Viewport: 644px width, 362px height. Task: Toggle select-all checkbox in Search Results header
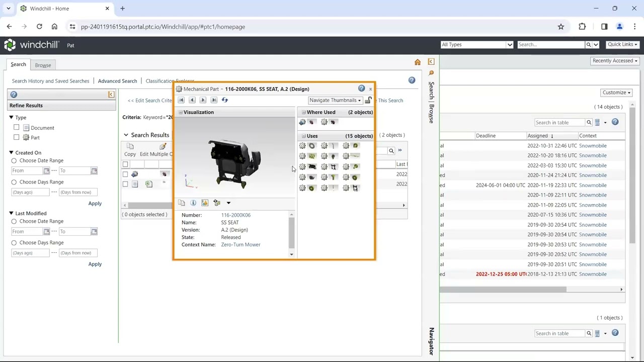tap(125, 164)
